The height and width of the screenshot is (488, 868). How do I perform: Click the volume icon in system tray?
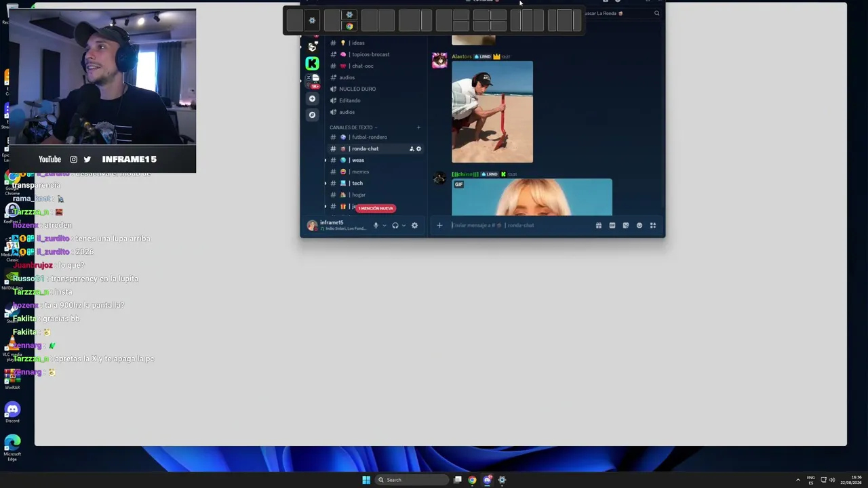[x=832, y=480]
